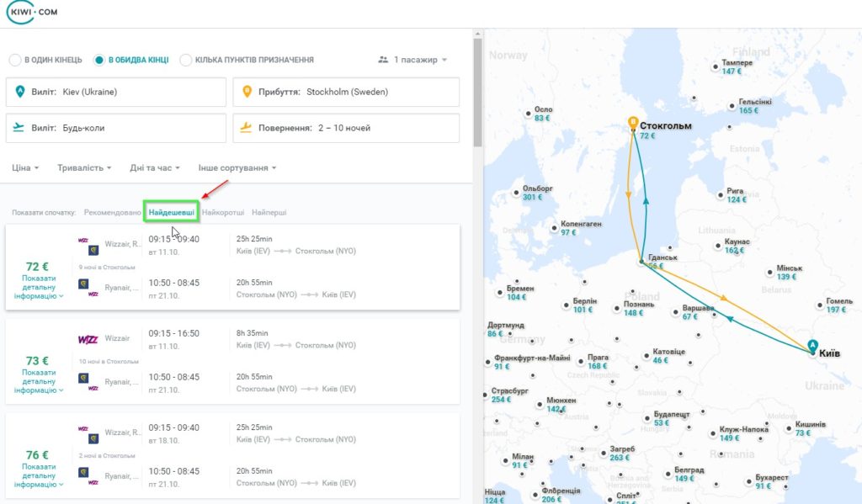Click the airline icons on the 76 € outbound leg
The height and width of the screenshot is (504, 862).
88,434
